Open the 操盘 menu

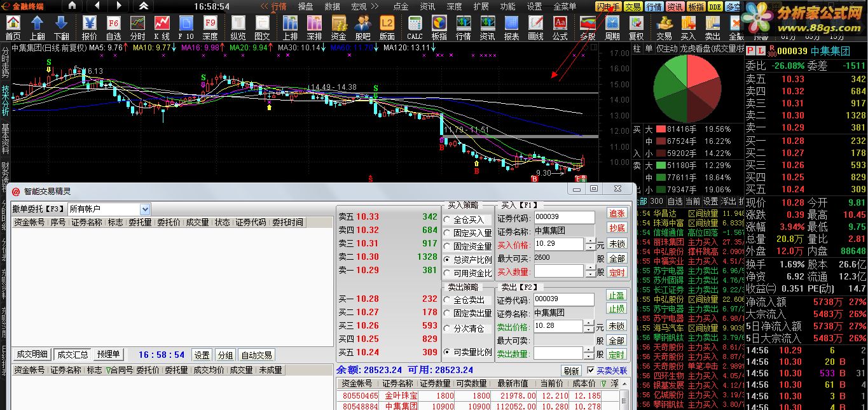pos(305,6)
